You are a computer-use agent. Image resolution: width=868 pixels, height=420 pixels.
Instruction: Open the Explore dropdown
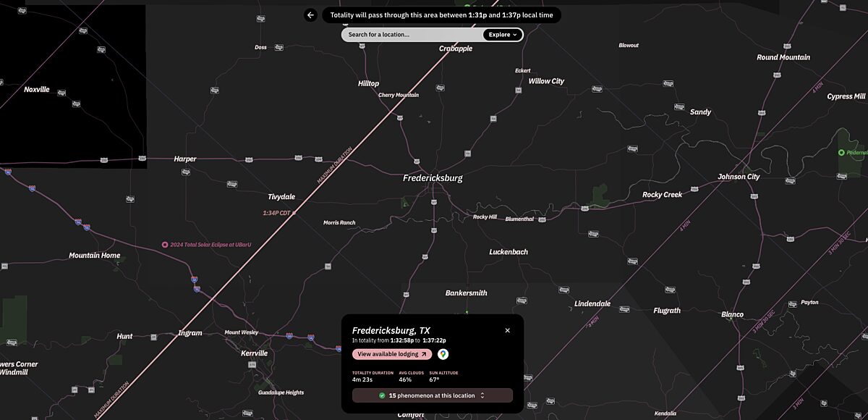tap(502, 34)
